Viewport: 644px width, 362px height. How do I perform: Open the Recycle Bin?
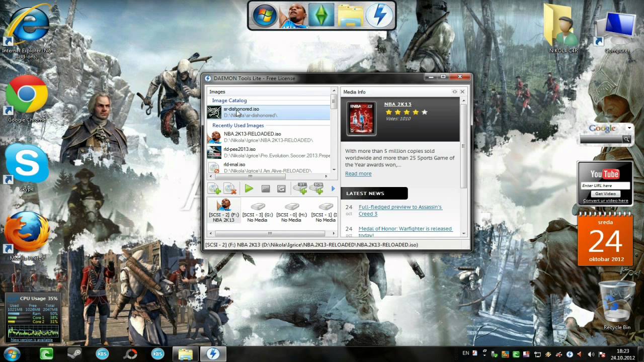click(x=617, y=306)
